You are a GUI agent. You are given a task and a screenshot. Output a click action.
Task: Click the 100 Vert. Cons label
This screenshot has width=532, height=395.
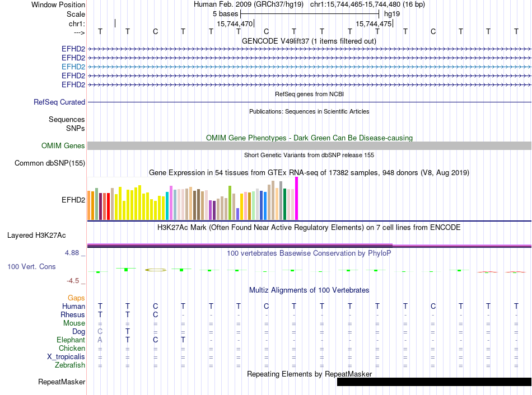[31, 266]
